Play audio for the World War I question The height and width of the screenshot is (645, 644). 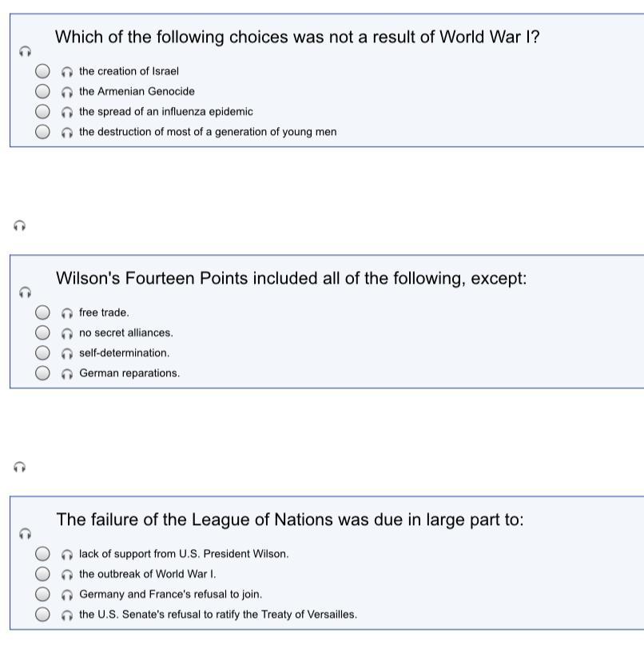click(25, 51)
